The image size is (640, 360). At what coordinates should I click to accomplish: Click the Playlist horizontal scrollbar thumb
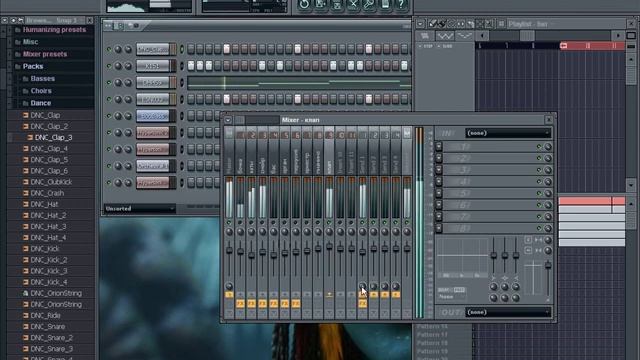[x=527, y=36]
